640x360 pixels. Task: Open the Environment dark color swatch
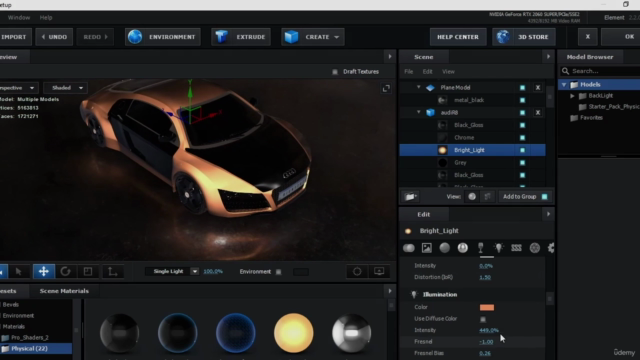click(x=301, y=272)
